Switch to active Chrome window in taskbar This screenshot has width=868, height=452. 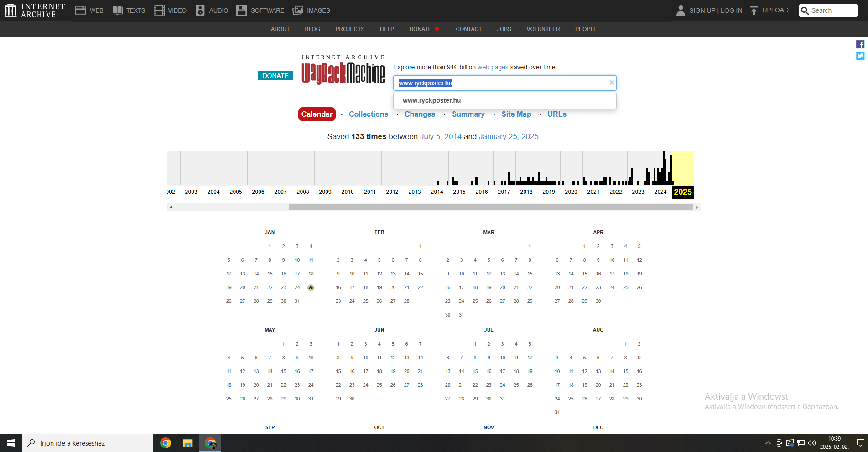(x=210, y=443)
